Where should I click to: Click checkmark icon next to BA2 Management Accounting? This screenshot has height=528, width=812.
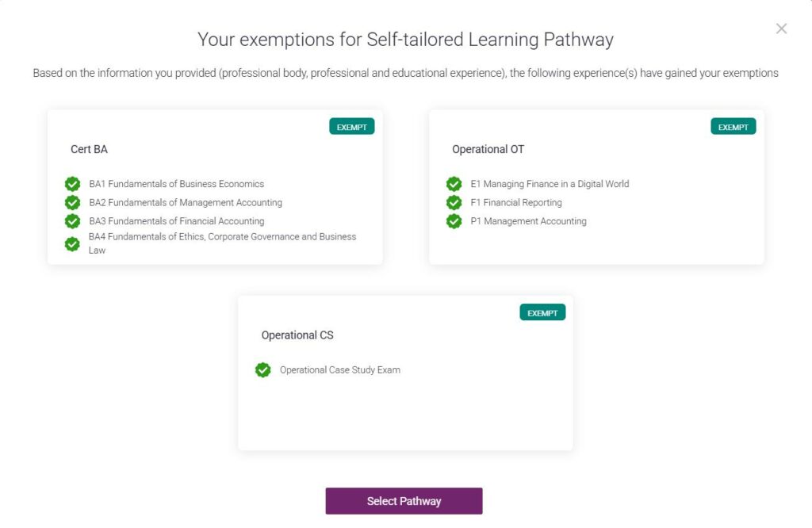(72, 203)
